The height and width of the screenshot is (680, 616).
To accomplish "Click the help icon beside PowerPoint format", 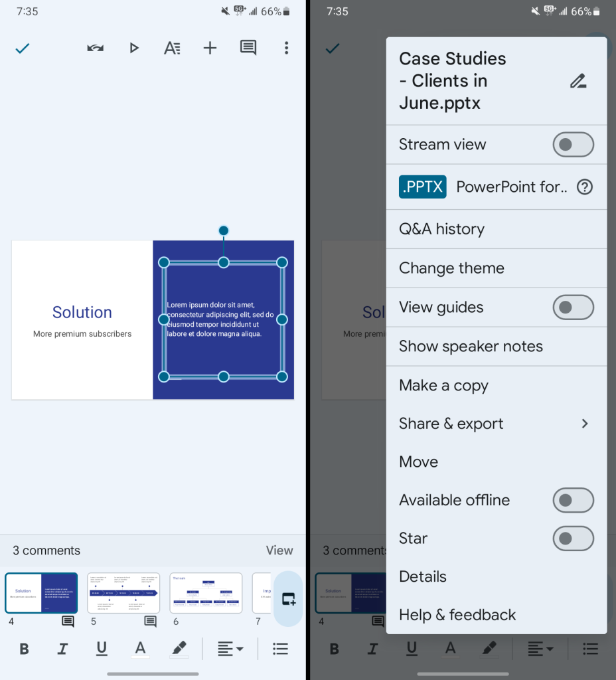I will pos(584,187).
